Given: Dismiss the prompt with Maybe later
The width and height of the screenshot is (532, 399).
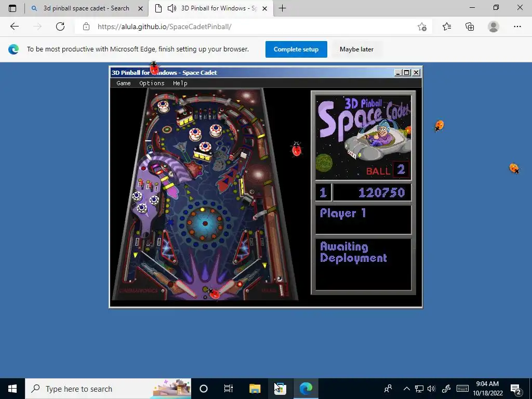Looking at the screenshot, I should 356,49.
